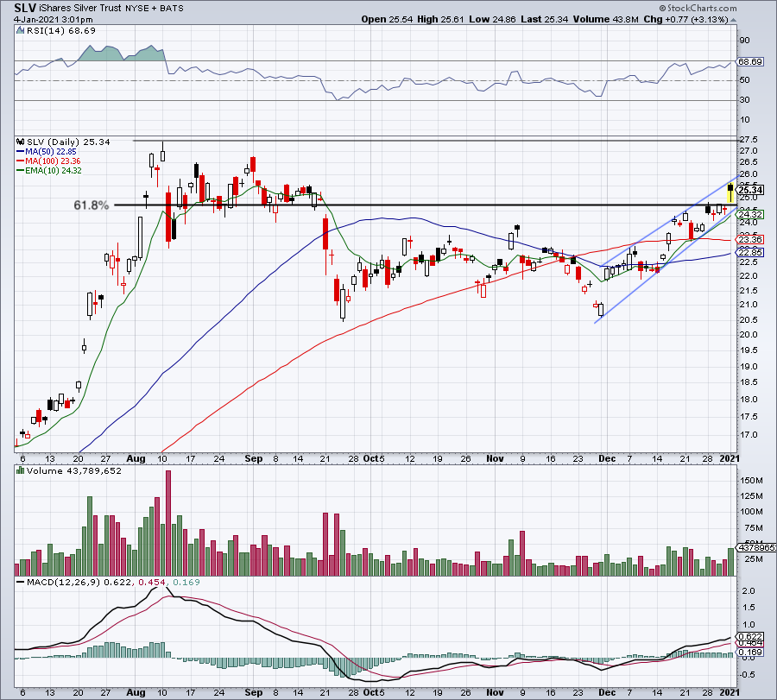777x700 pixels.
Task: Click the Low 24.86 value
Action: click(493, 19)
